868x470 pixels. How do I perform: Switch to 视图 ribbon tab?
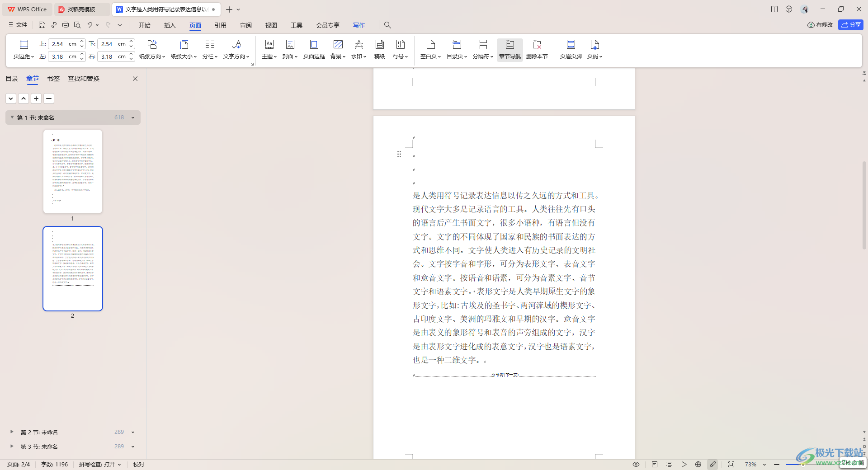click(x=271, y=25)
